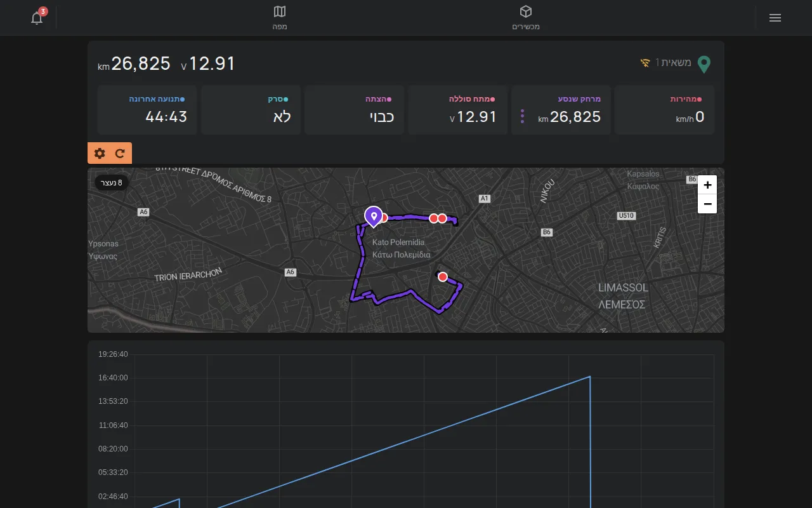812x508 pixels.
Task: Zoom in on the map
Action: tap(707, 185)
